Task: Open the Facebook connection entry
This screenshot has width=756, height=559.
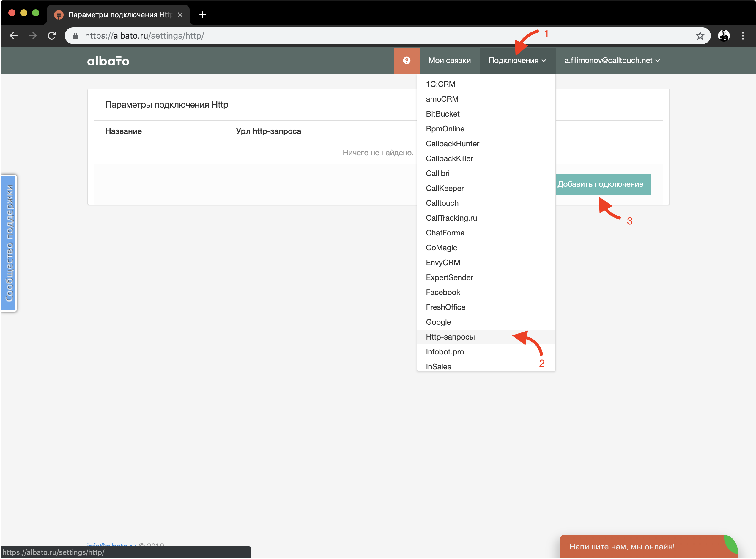Action: [486, 293]
